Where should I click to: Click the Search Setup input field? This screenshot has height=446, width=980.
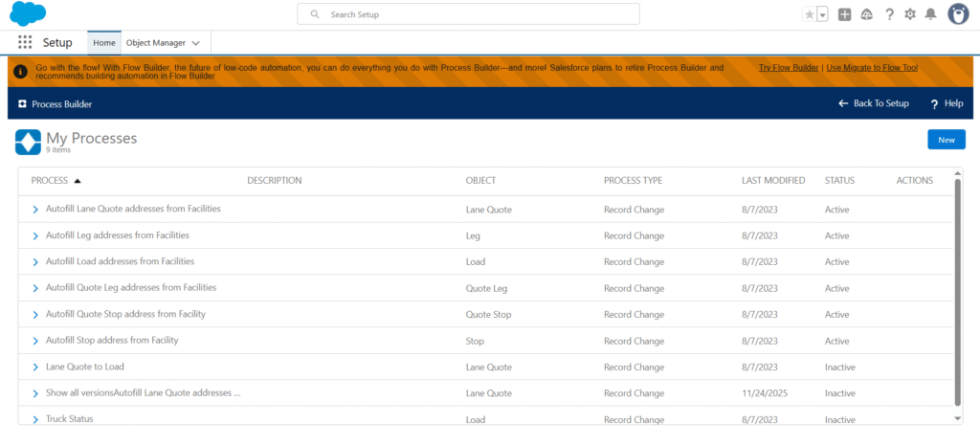(x=468, y=14)
